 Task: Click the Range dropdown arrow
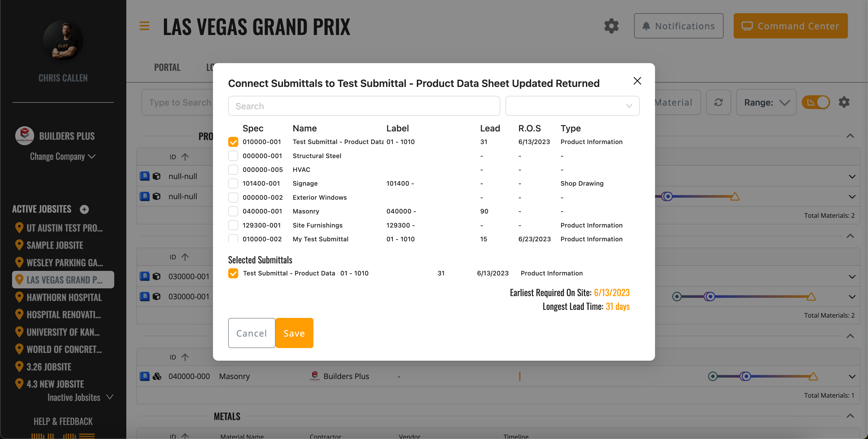tap(786, 102)
